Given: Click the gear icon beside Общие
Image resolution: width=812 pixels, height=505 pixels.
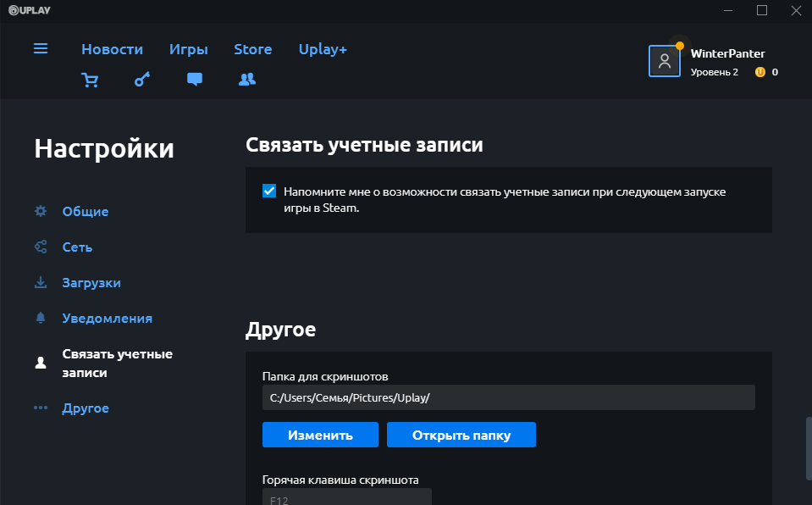Looking at the screenshot, I should [x=41, y=211].
